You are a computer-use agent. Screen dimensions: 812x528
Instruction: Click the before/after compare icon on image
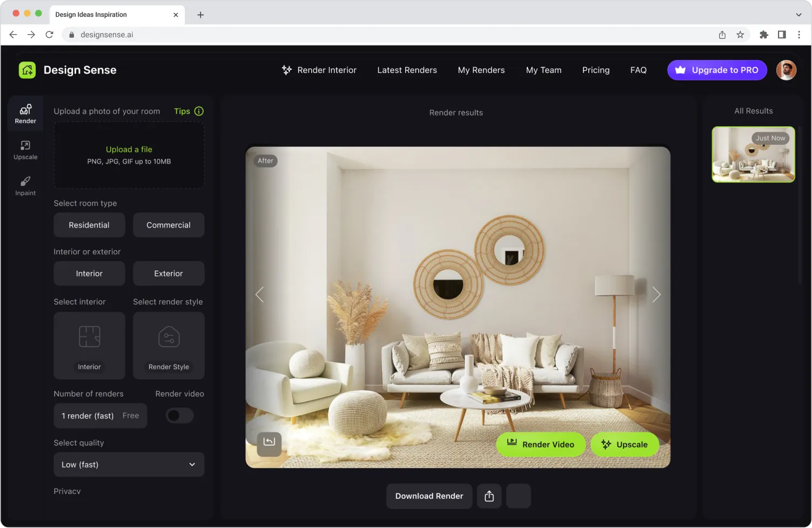click(x=269, y=443)
